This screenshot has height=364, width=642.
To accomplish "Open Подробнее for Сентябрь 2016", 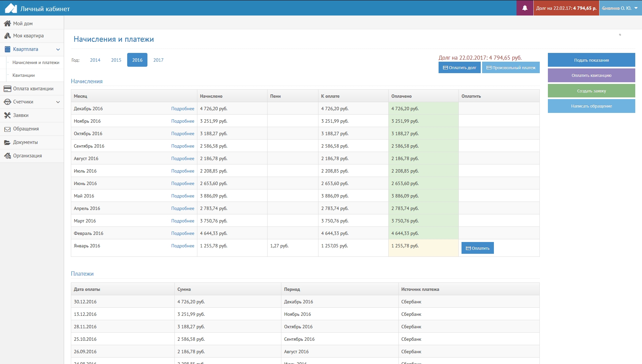I will click(183, 146).
